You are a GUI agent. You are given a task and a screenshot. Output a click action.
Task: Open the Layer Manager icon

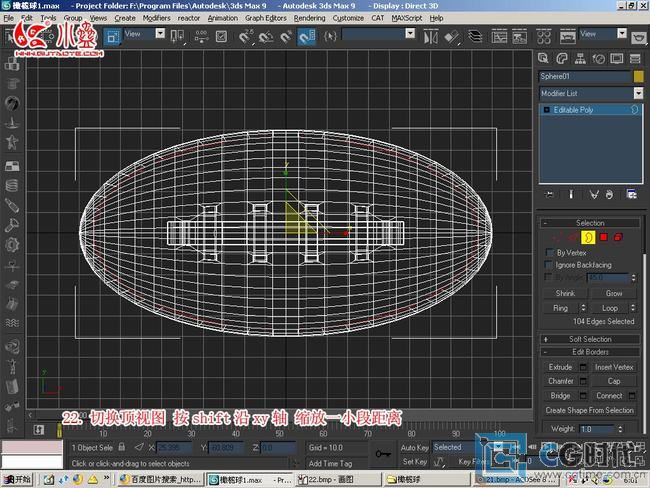(x=475, y=37)
